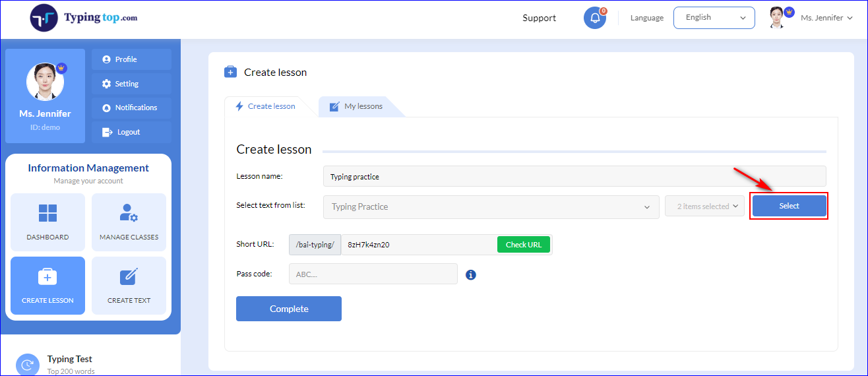
Task: Open Manage Classes tile
Action: tap(129, 222)
